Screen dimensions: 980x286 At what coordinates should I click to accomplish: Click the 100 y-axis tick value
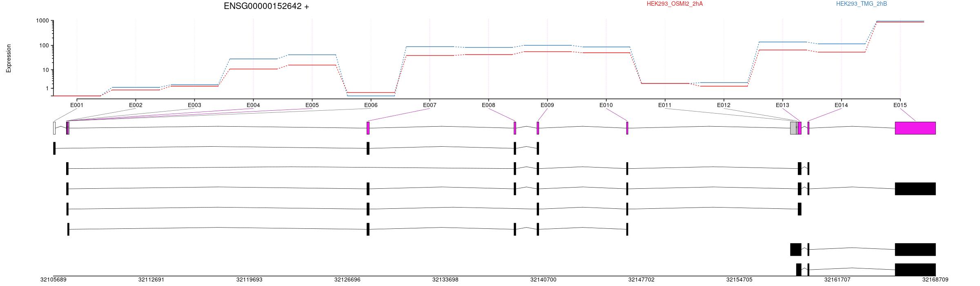click(x=44, y=45)
